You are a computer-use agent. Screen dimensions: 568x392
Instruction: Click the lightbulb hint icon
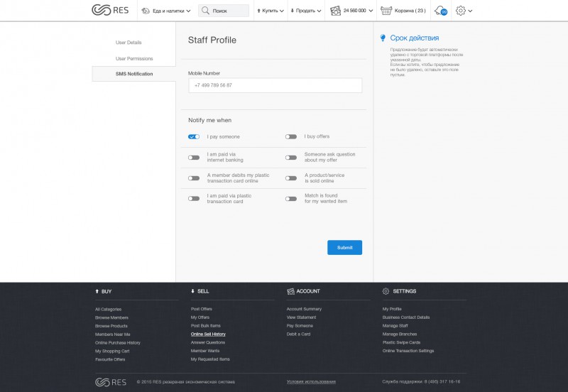point(383,38)
